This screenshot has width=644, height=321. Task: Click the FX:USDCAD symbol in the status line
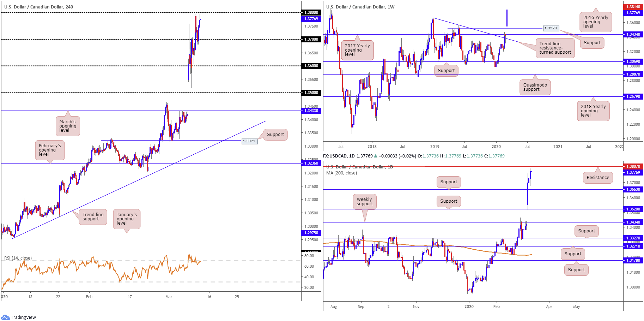coord(335,156)
